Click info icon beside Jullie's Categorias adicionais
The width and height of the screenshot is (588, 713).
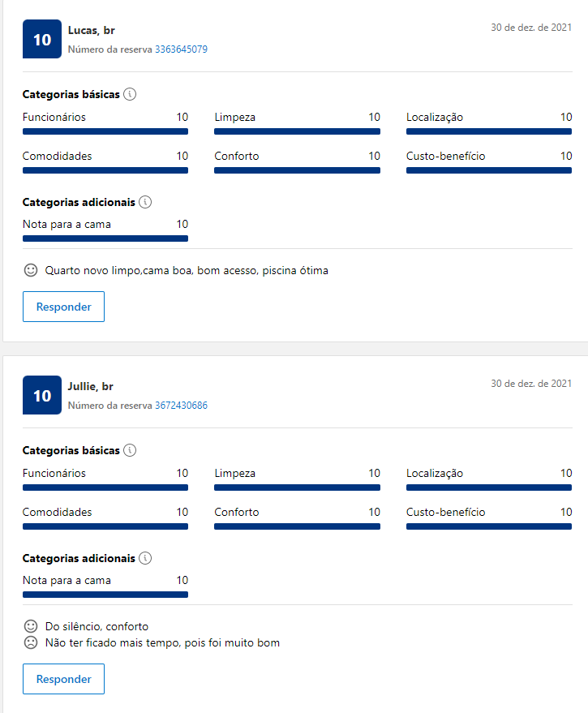tap(145, 558)
